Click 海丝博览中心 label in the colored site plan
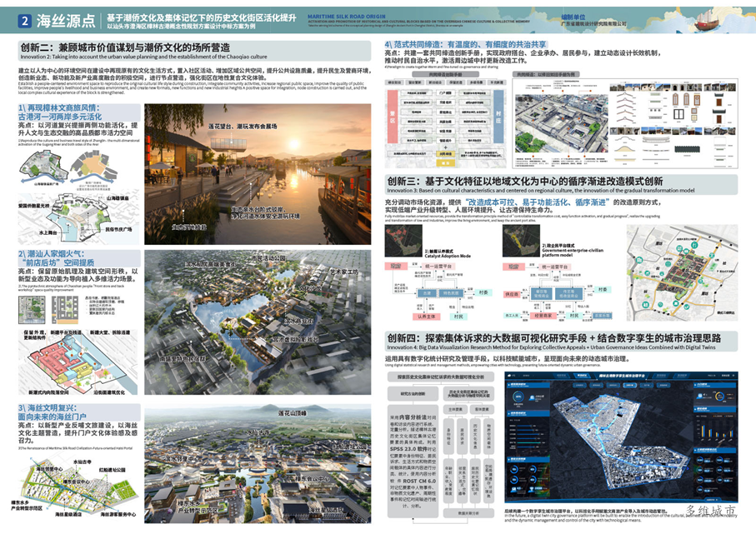The width and height of the screenshot is (756, 534). 49,468
